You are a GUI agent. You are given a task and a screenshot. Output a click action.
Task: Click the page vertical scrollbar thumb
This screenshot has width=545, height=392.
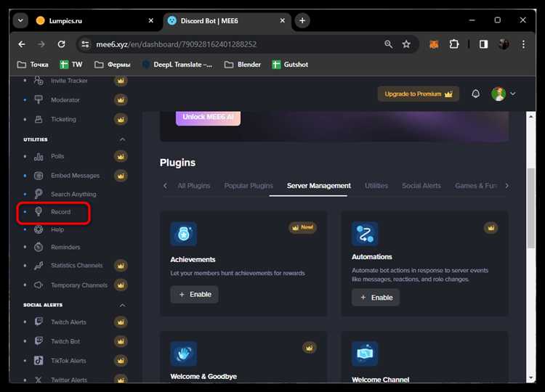click(x=530, y=208)
